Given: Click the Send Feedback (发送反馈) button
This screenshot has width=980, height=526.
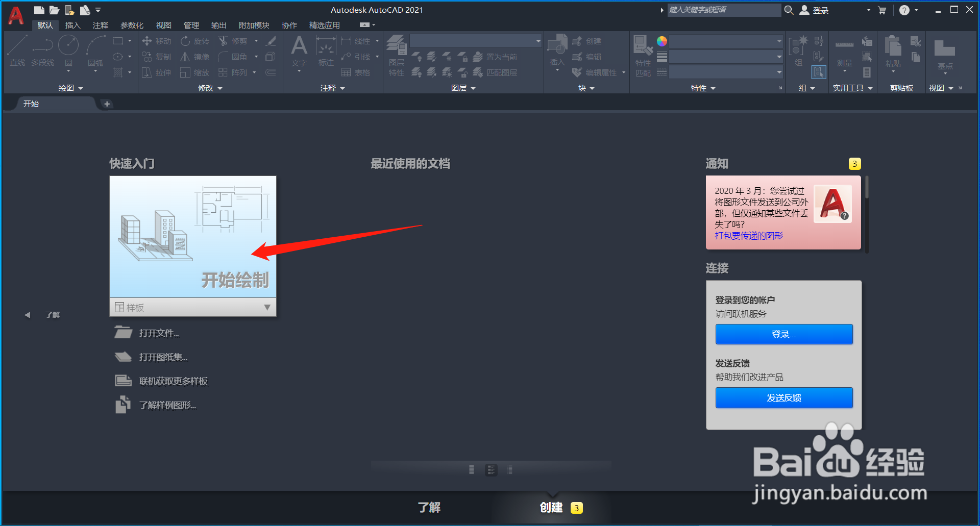Looking at the screenshot, I should (x=784, y=397).
